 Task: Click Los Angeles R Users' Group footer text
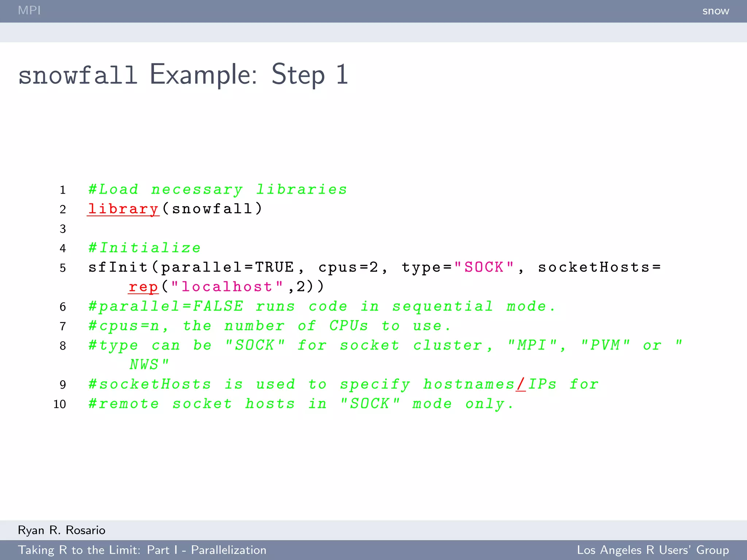(653, 550)
